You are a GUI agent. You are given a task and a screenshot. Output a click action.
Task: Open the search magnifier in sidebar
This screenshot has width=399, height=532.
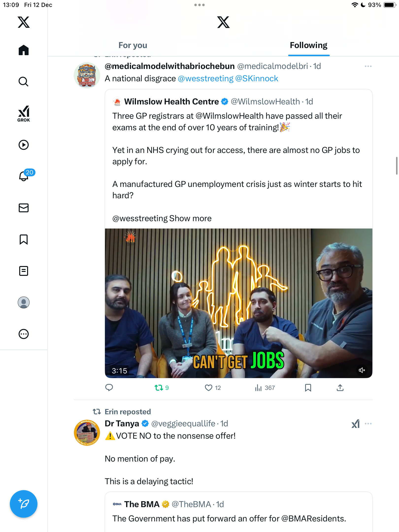[24, 82]
